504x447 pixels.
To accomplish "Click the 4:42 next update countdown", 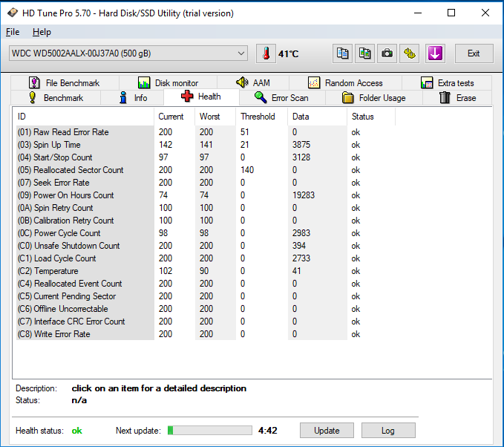I will pyautogui.click(x=267, y=430).
